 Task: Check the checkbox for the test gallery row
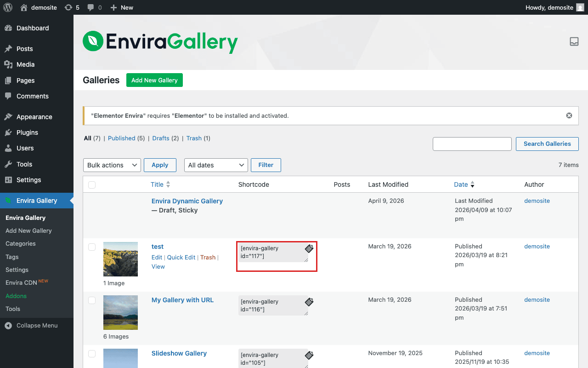(x=92, y=247)
